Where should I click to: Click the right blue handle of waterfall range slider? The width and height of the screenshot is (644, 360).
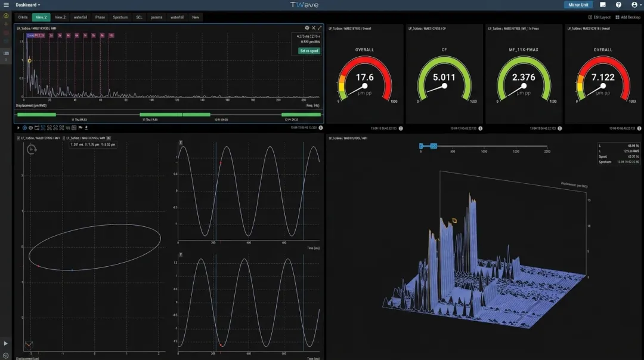pyautogui.click(x=434, y=146)
